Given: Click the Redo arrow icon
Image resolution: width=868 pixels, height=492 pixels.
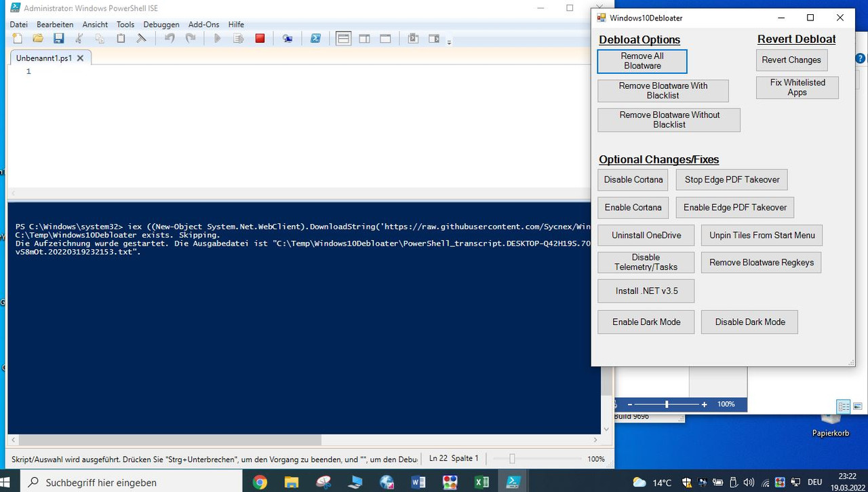Looking at the screenshot, I should click(x=191, y=39).
